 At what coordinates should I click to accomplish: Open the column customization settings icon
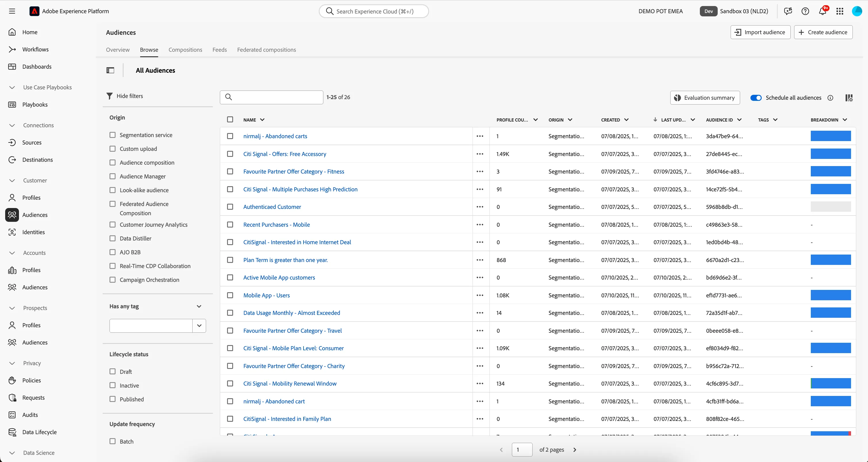tap(849, 98)
